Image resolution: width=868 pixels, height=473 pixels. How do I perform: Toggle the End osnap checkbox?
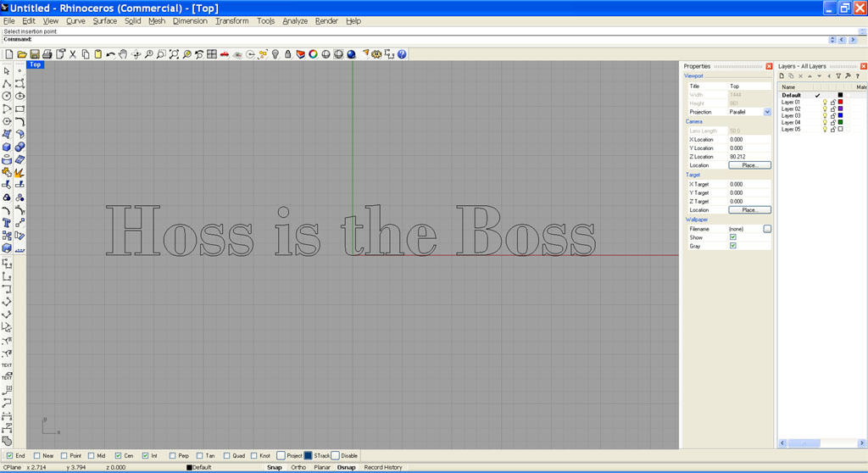(x=9, y=456)
